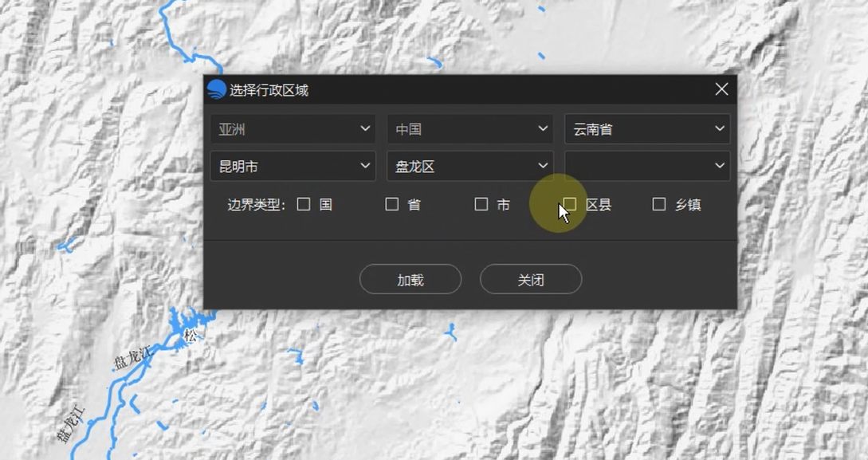The image size is (868, 460).
Task: Open the 昆明市 city dropdown
Action: pyautogui.click(x=293, y=166)
